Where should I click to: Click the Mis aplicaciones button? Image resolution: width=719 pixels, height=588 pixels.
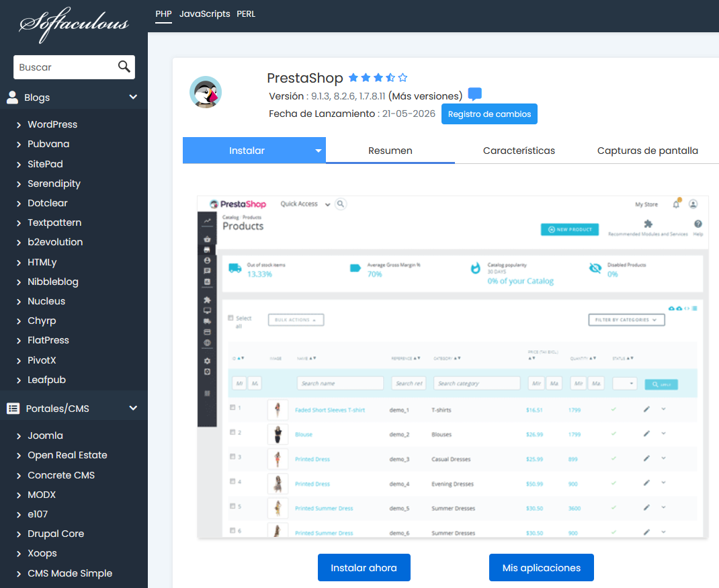[x=541, y=567]
